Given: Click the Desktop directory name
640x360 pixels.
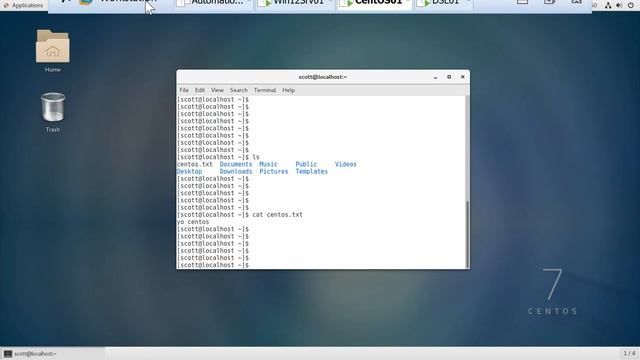Looking at the screenshot, I should coord(189,172).
